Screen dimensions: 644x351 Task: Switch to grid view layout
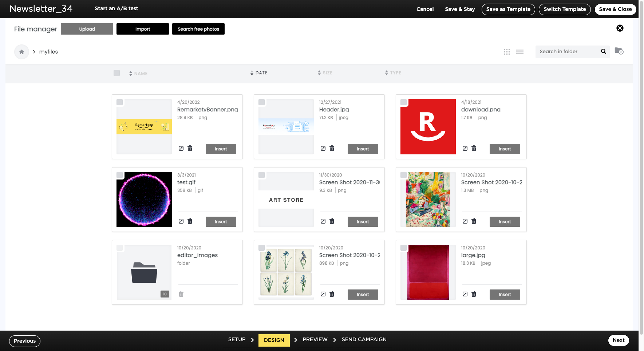click(507, 52)
